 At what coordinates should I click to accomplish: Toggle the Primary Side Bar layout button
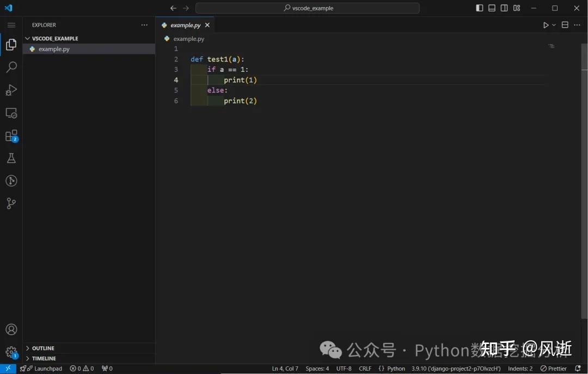pos(479,8)
